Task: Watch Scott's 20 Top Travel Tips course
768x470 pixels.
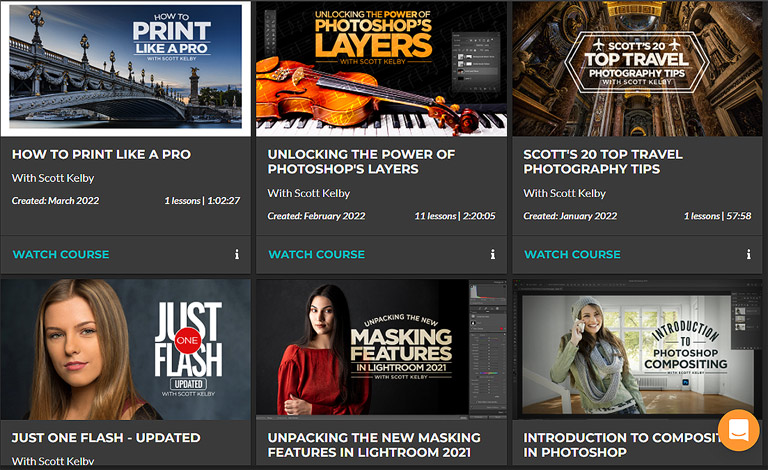Action: (573, 255)
